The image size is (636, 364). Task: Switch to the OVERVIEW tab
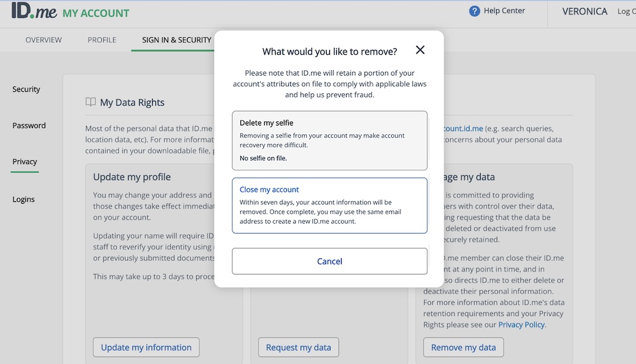pos(43,39)
